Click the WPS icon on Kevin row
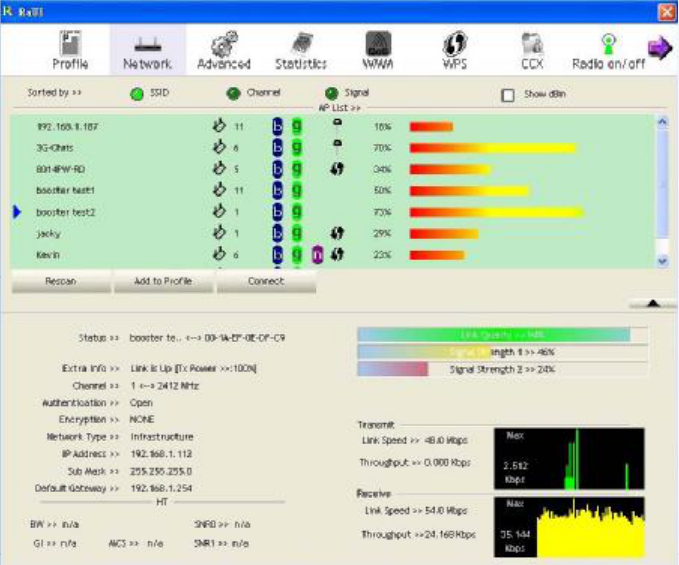Viewport: 679px width, 565px height. pos(337,255)
